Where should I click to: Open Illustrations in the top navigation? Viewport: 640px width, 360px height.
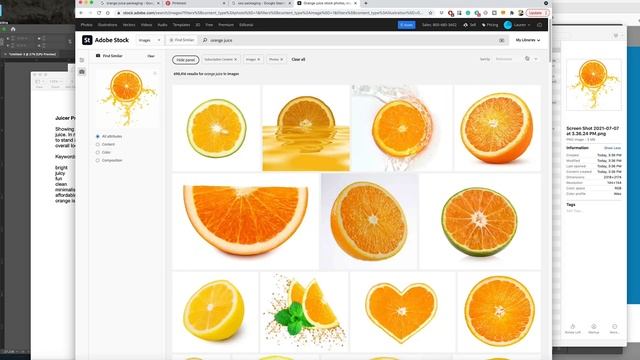point(108,25)
